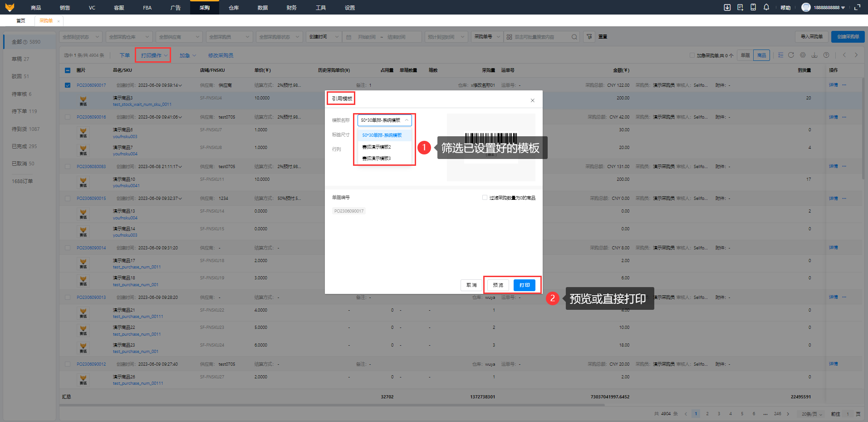Click the fox logo icon in the top bar
The width and height of the screenshot is (868, 422).
click(x=10, y=7)
